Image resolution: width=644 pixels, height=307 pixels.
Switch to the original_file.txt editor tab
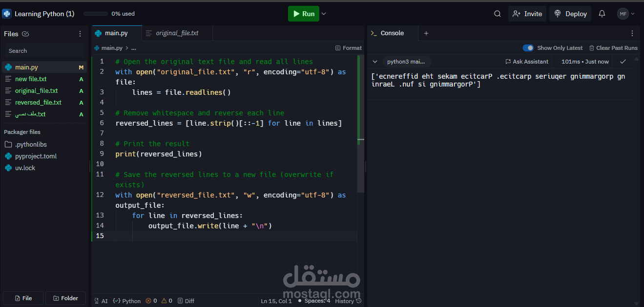tap(177, 33)
